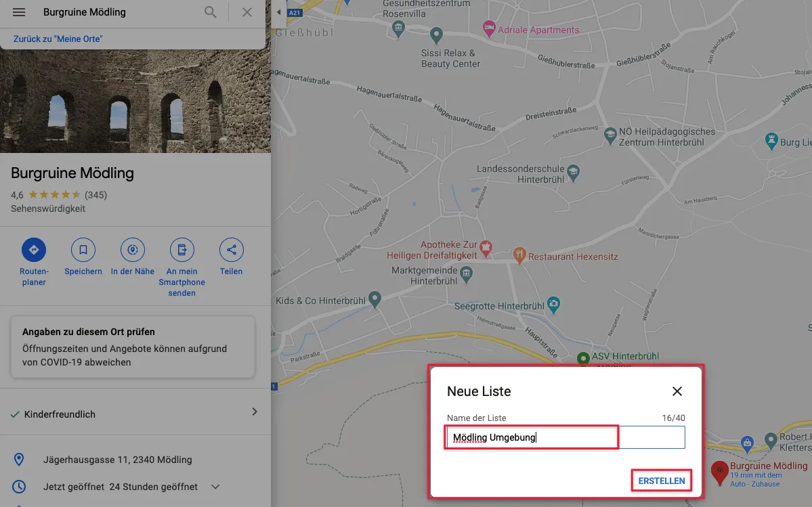The image size is (812, 507).
Task: Click the ERSTELLEN button
Action: coord(661,481)
